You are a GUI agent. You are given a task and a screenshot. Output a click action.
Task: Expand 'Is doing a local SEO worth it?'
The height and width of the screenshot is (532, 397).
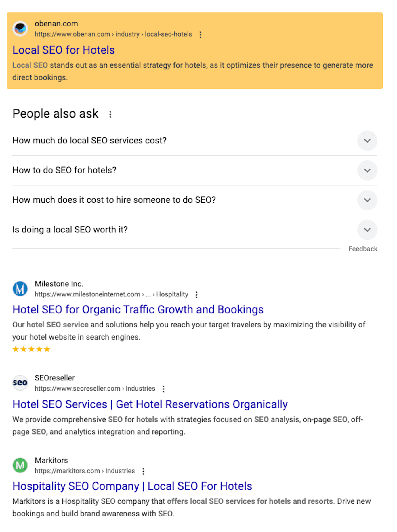click(367, 230)
